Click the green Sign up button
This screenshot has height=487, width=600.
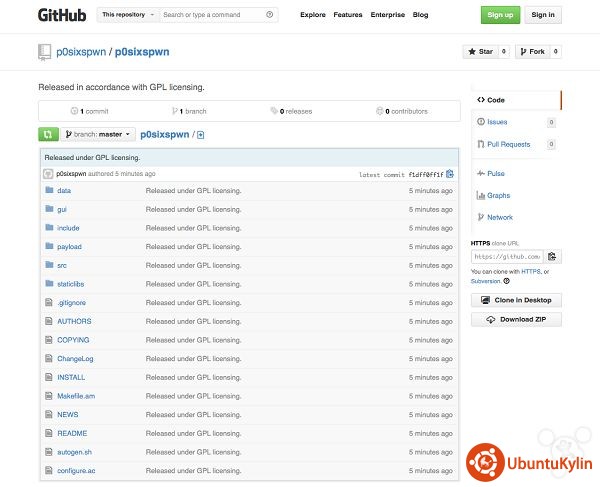coord(499,15)
